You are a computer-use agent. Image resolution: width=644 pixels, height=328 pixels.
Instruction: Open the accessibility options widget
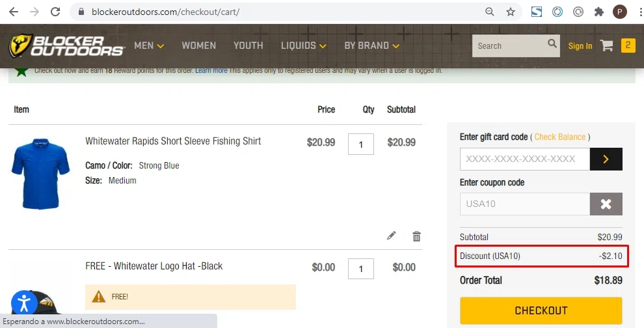tap(24, 303)
